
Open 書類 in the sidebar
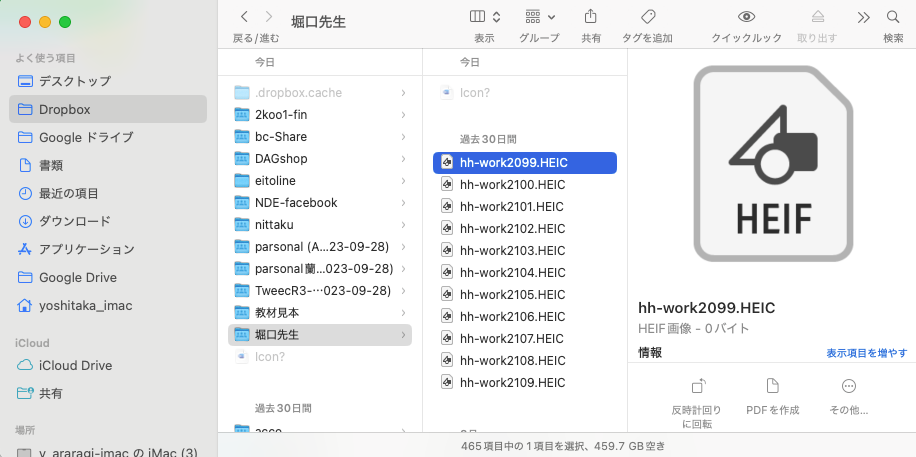(108, 165)
